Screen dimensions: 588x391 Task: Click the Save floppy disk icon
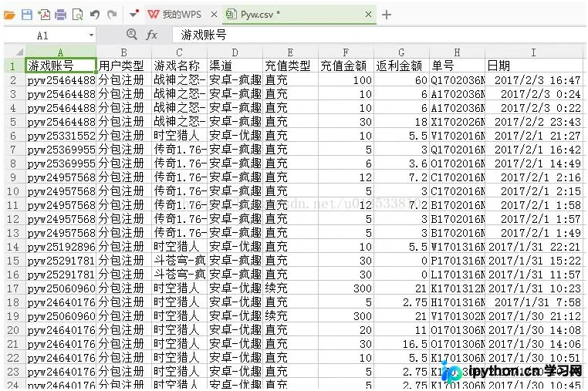tap(27, 15)
